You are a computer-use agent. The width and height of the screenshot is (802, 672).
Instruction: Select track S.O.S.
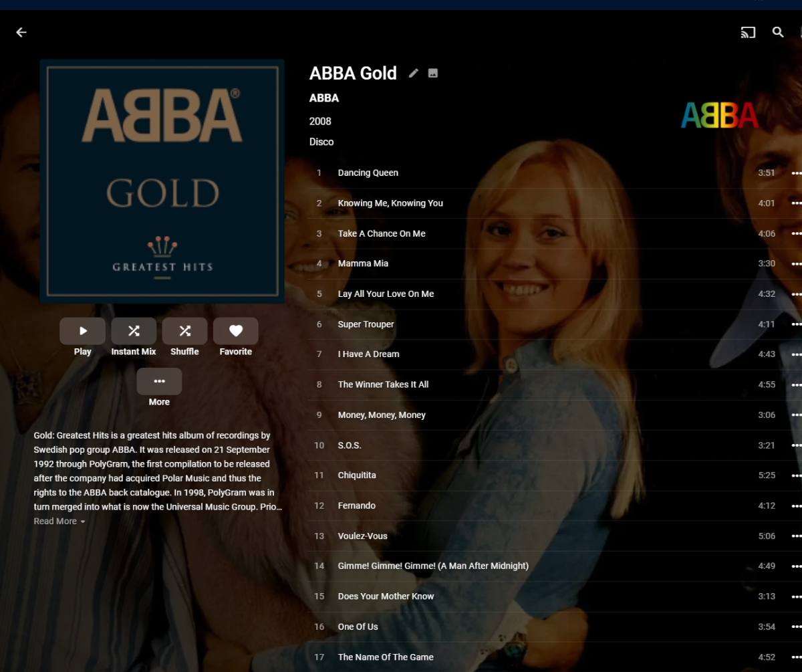pos(555,445)
